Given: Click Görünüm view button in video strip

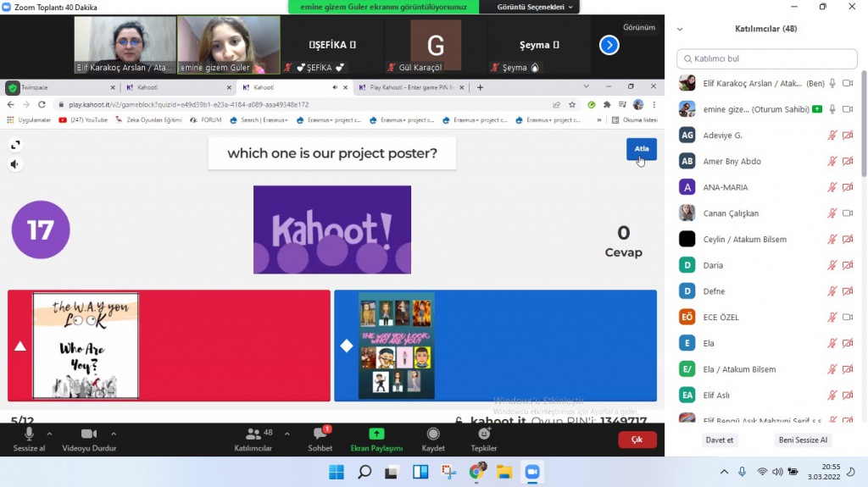Looking at the screenshot, I should click(639, 27).
